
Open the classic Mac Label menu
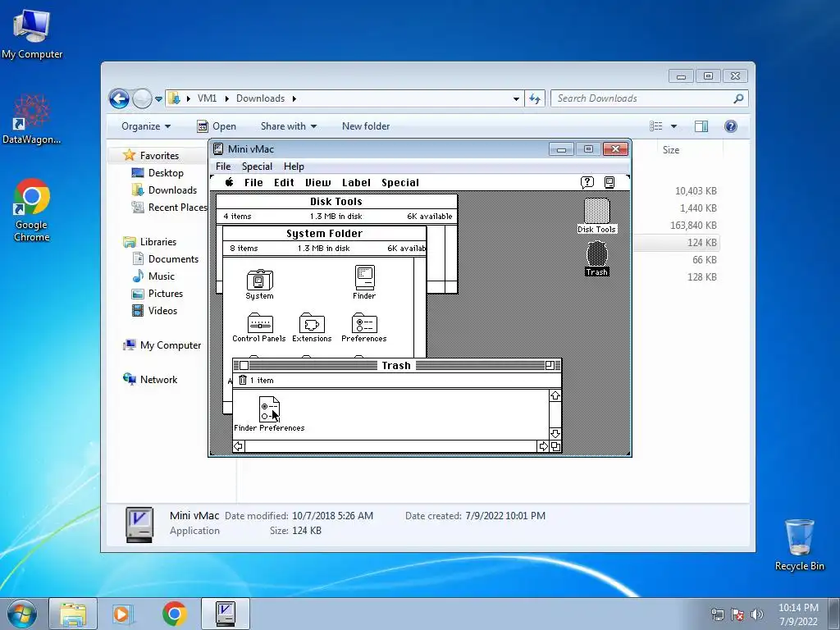click(356, 183)
